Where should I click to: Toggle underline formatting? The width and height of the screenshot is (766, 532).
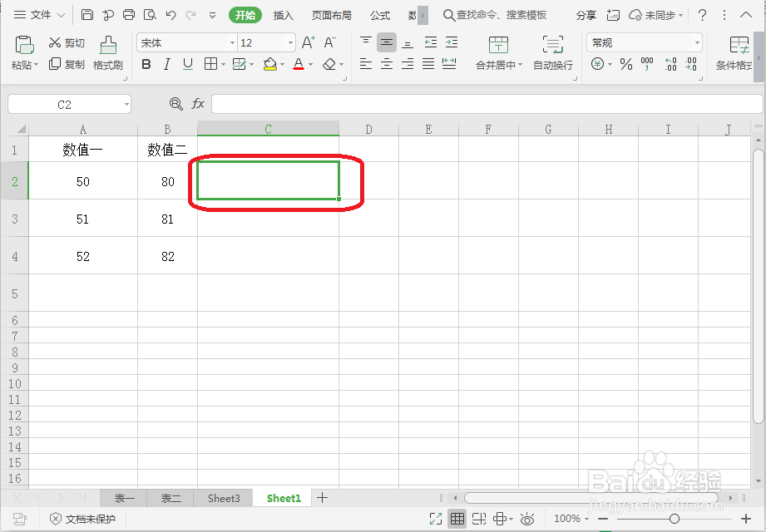point(188,64)
